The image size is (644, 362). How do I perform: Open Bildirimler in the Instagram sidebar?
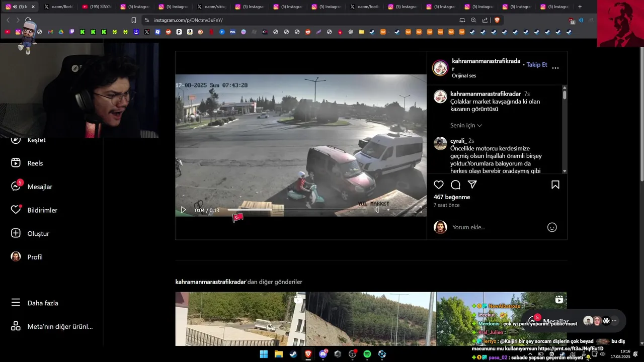click(x=34, y=210)
